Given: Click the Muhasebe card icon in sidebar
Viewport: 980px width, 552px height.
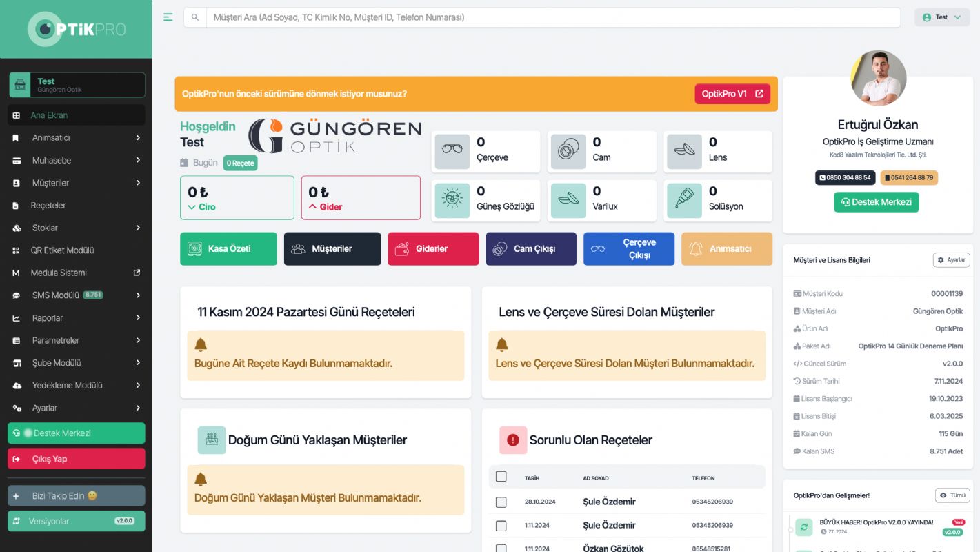Looking at the screenshot, I should click(17, 161).
